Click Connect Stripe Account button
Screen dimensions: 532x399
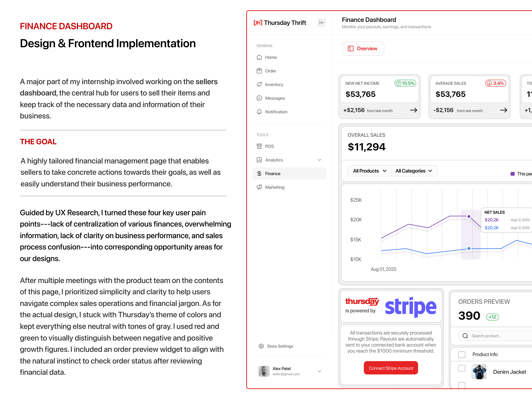391,368
